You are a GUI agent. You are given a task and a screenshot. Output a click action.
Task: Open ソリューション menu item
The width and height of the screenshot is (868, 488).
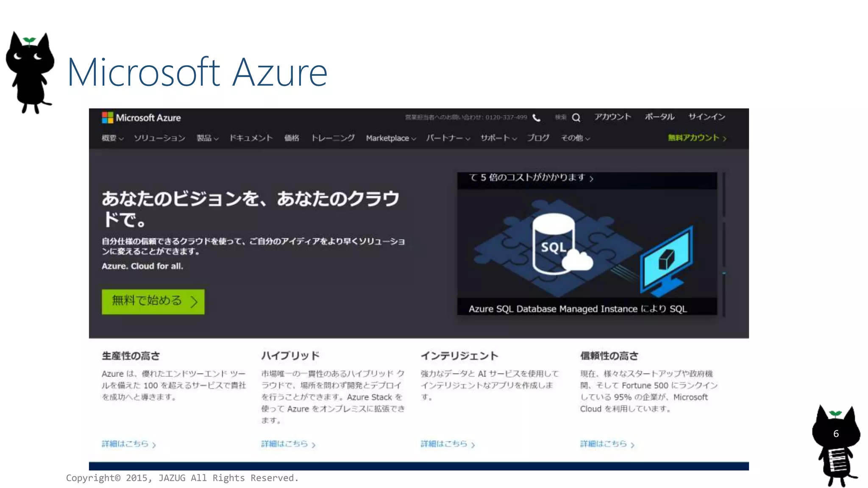tap(159, 138)
